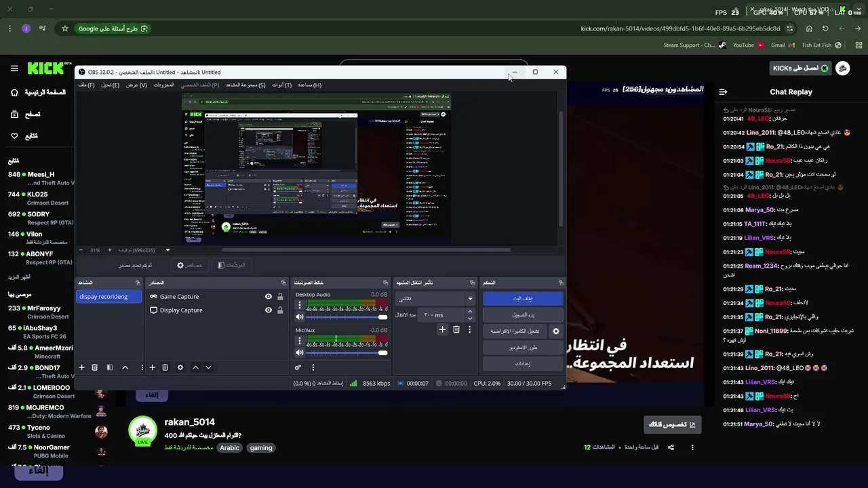Open Desktop Audio three-dot options

tap(300, 305)
